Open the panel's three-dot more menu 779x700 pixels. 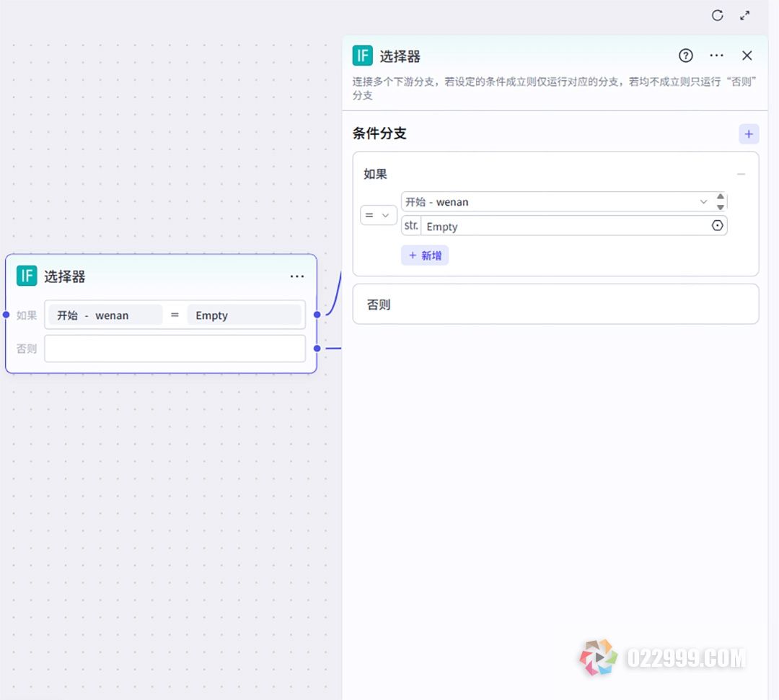coord(716,56)
